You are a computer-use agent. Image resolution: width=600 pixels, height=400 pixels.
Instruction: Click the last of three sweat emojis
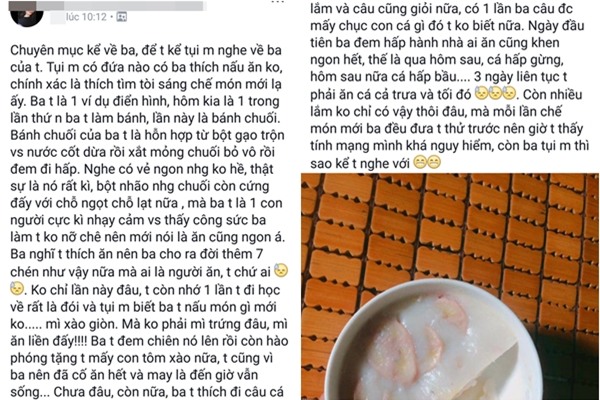coord(509,93)
